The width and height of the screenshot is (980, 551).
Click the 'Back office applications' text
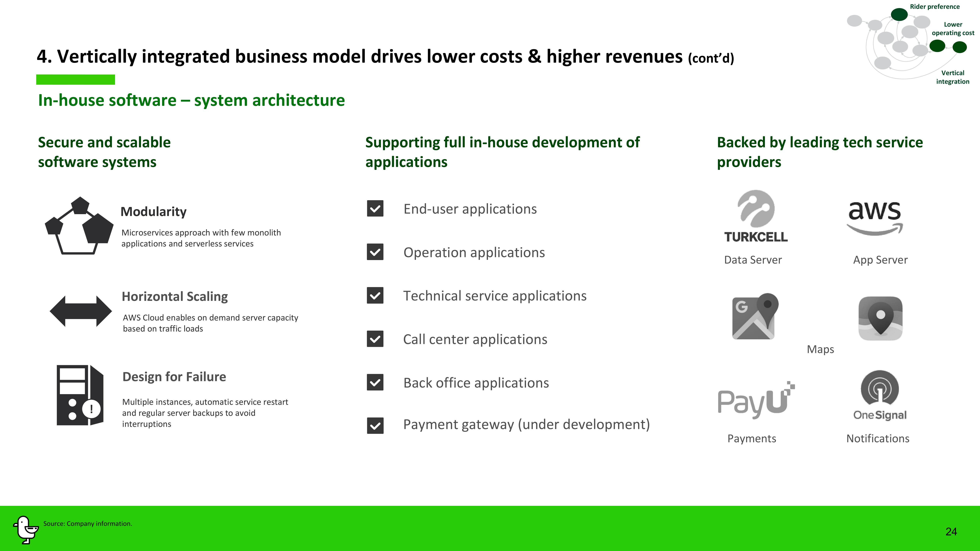(476, 383)
